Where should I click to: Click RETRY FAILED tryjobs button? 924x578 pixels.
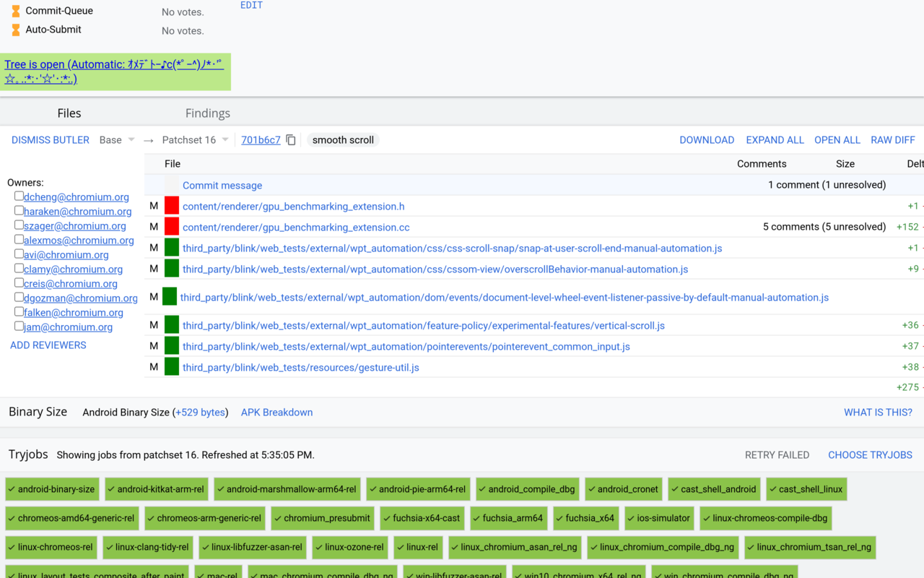777,455
